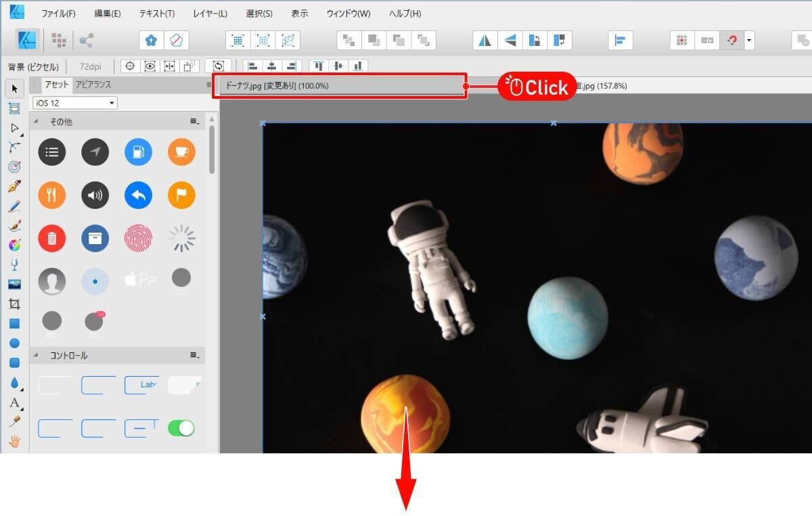This screenshot has height=516, width=812.
Task: Click the Assets panel vertical scrollbar
Action: [x=212, y=150]
